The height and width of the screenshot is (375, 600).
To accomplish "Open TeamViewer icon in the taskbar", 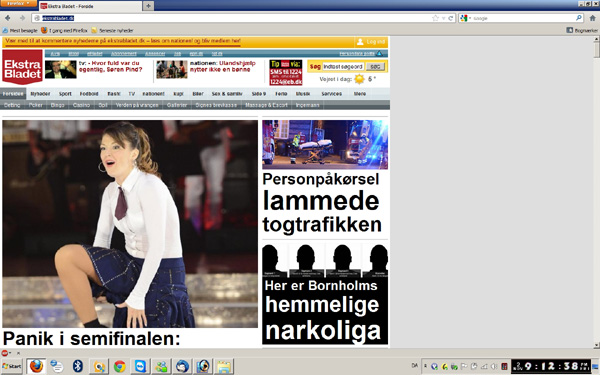I will pyautogui.click(x=140, y=366).
